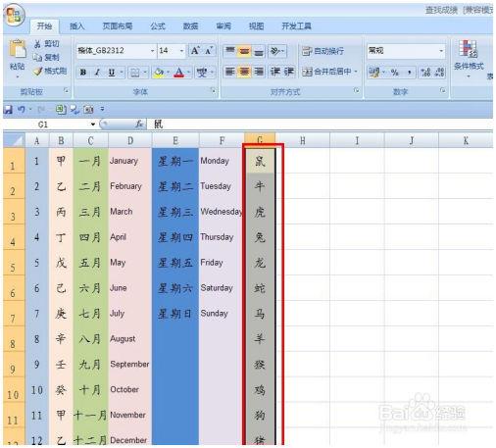Switch to the 插入 ribbon tab

click(77, 26)
